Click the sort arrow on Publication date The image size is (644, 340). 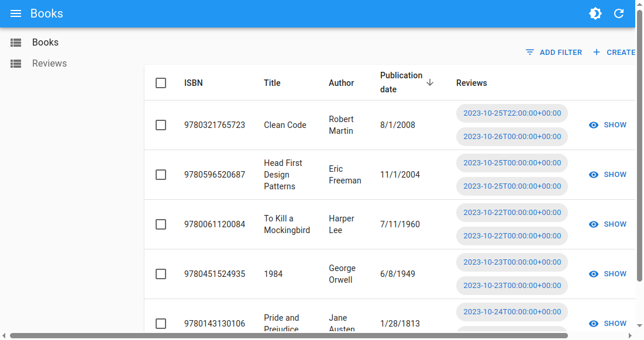[x=430, y=82]
